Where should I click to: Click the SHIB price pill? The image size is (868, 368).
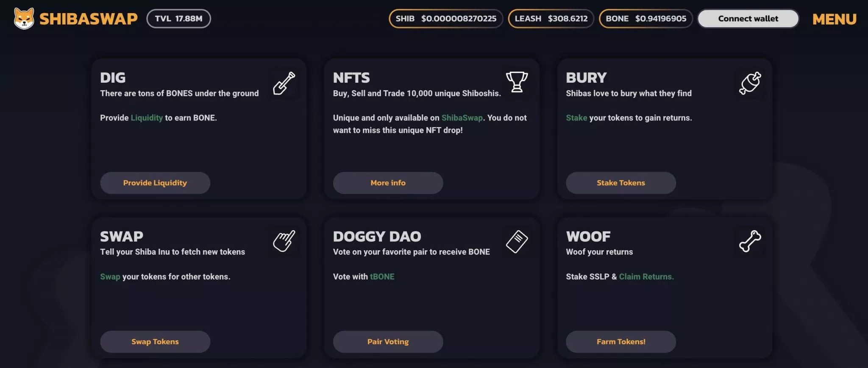click(446, 19)
